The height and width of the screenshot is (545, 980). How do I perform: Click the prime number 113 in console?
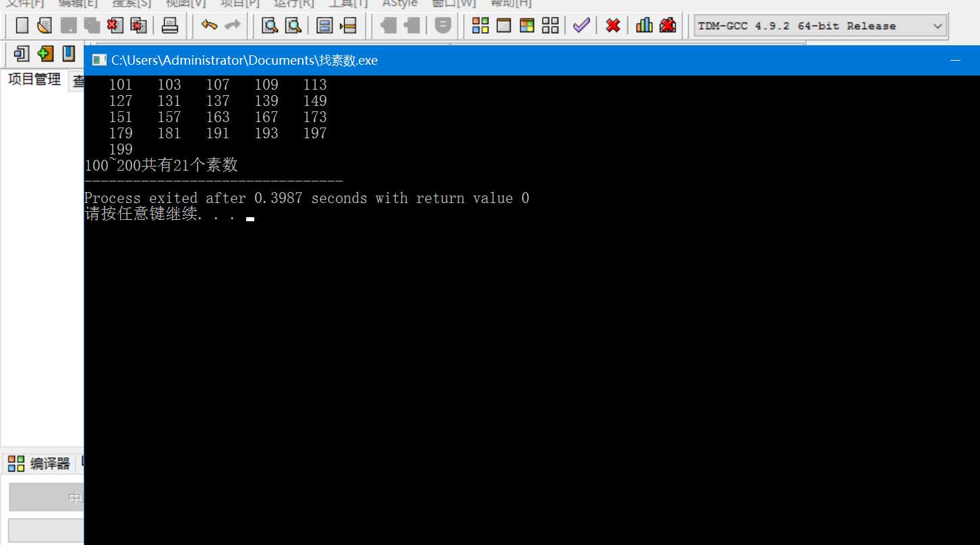pos(315,85)
